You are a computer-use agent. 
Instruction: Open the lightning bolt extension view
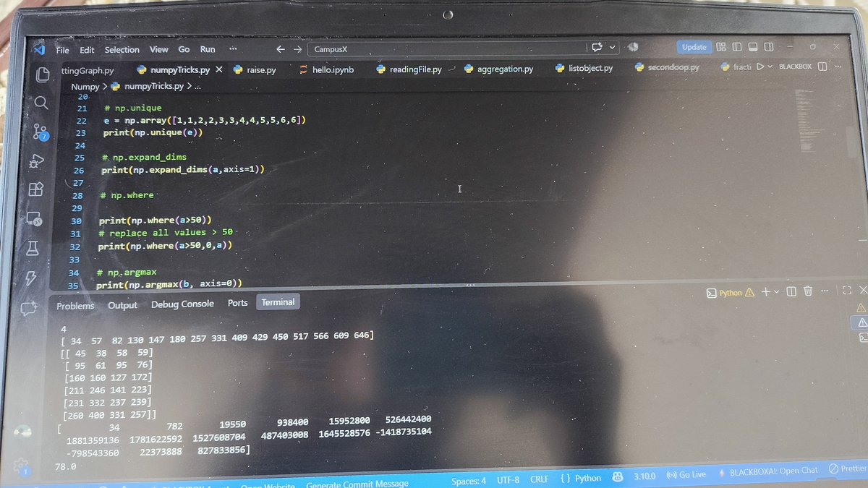[30, 278]
